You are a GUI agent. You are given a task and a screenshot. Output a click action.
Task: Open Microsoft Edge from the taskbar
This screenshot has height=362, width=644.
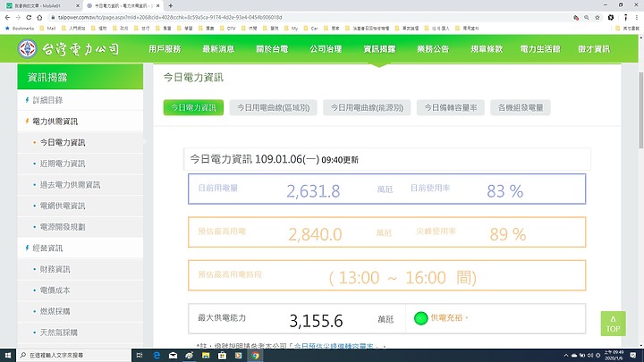tap(157, 356)
